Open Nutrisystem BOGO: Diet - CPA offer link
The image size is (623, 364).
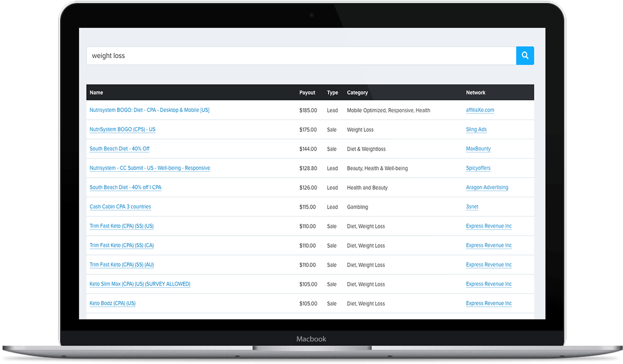tap(150, 110)
